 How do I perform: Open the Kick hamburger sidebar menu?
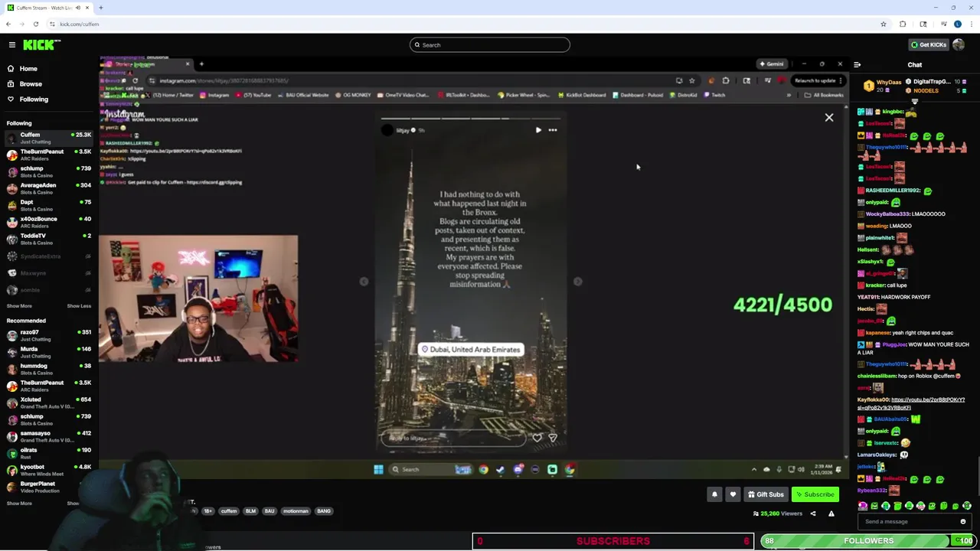pos(12,45)
